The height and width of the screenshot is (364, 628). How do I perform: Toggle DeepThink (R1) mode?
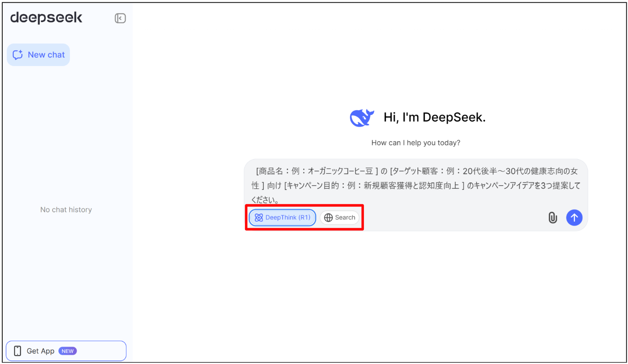point(282,218)
